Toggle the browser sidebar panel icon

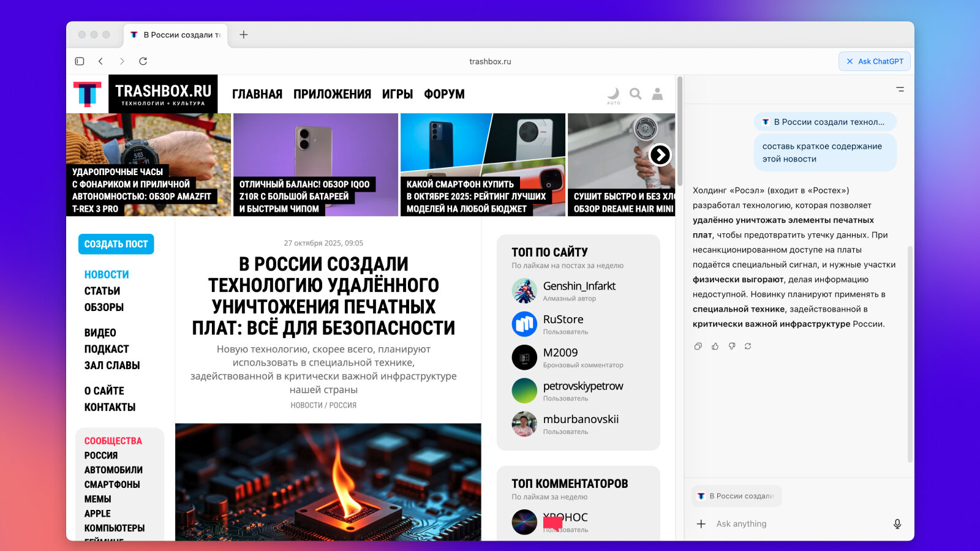pos(80,61)
